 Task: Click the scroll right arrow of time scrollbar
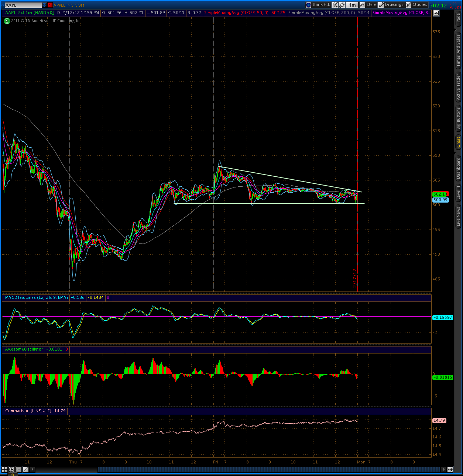443,470
